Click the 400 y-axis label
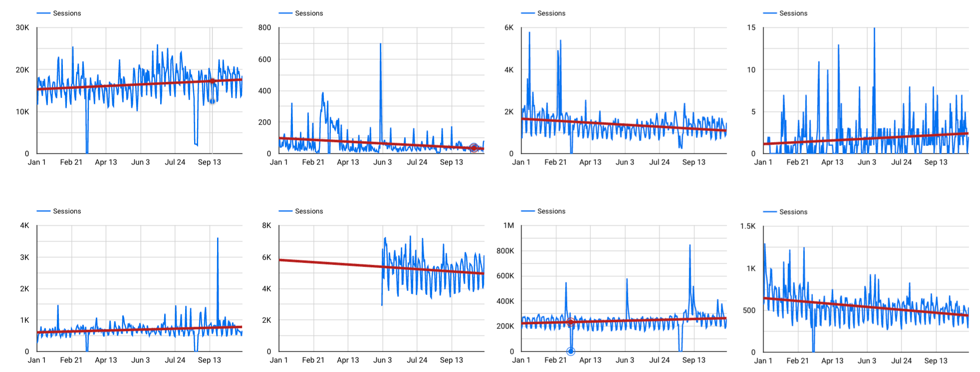Image resolution: width=980 pixels, height=372 pixels. coord(265,91)
